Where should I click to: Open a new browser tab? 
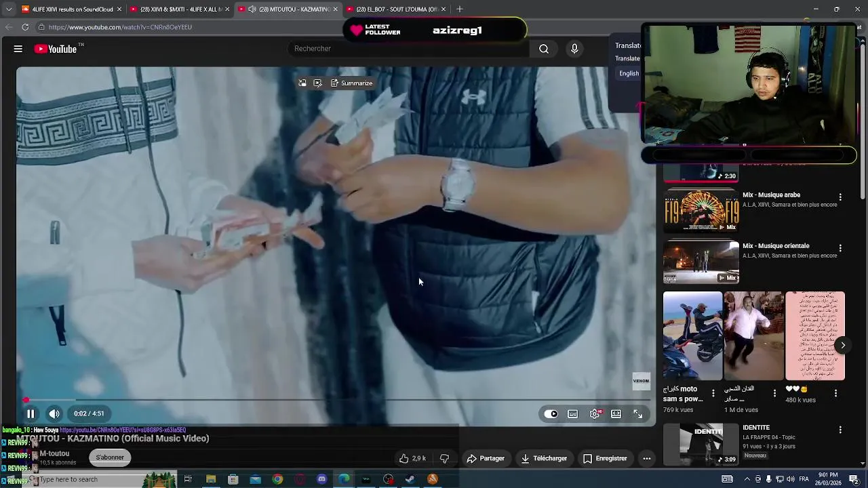click(x=459, y=9)
